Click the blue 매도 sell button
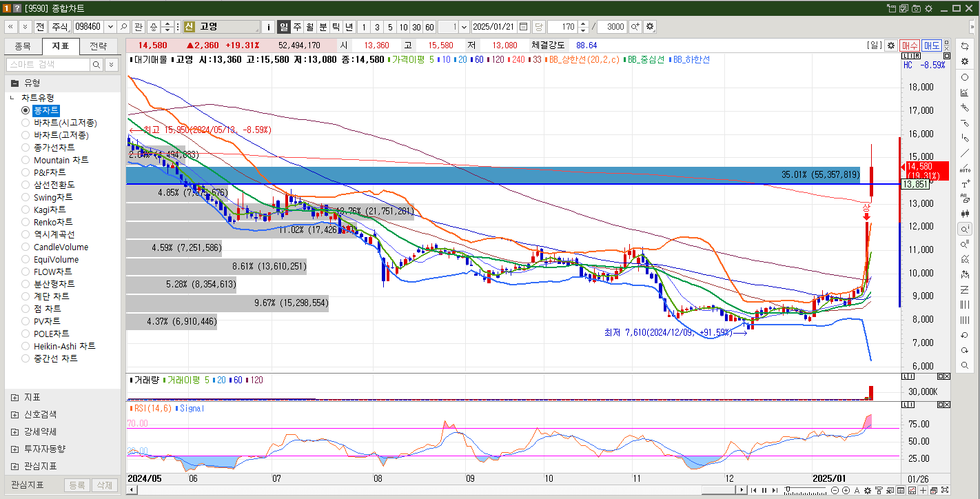This screenshot has width=980, height=499. click(932, 45)
